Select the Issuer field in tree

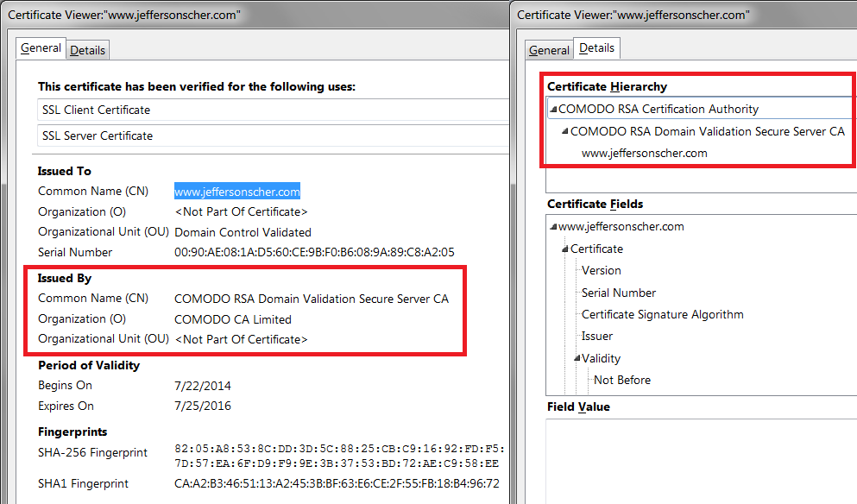597,336
